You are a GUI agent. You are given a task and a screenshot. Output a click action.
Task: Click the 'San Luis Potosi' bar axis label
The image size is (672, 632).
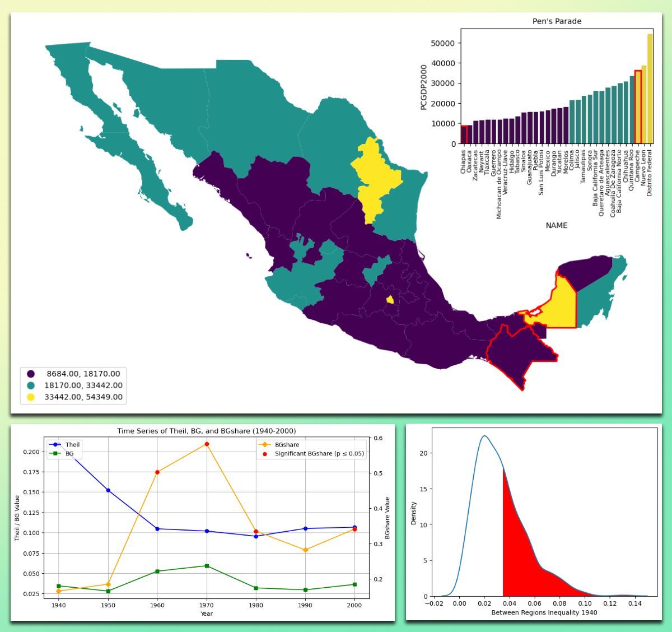(x=542, y=171)
